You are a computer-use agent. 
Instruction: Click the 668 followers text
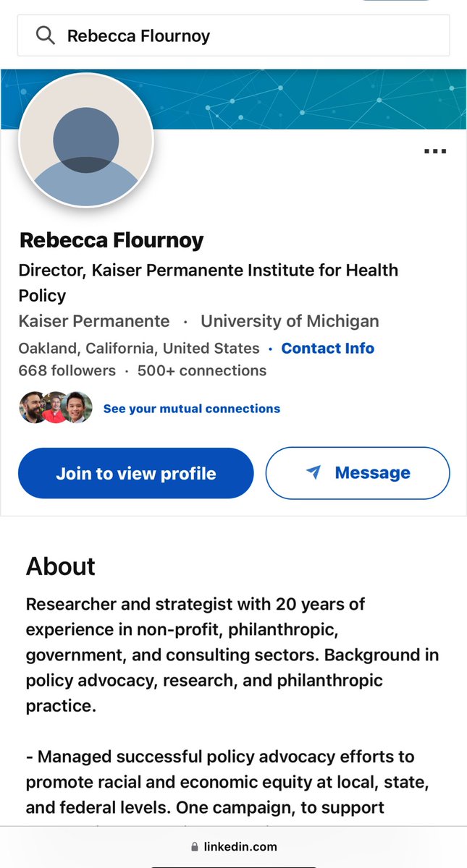point(67,370)
